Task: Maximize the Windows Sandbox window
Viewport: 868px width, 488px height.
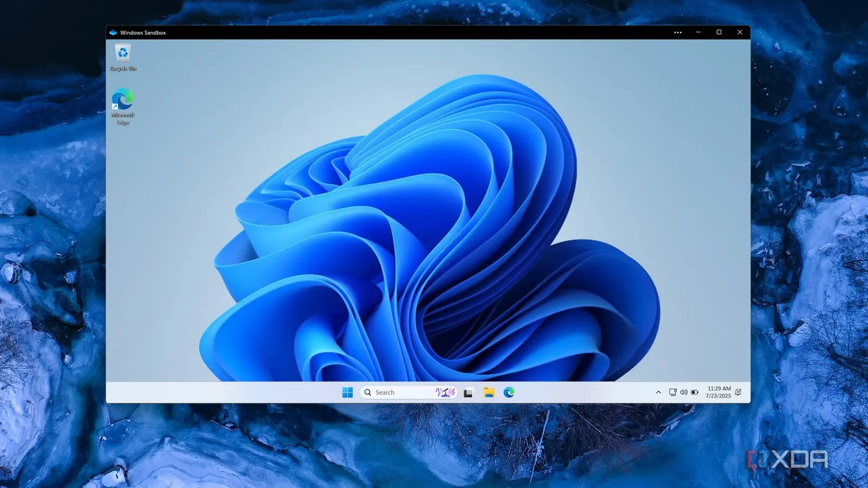Action: coord(719,33)
